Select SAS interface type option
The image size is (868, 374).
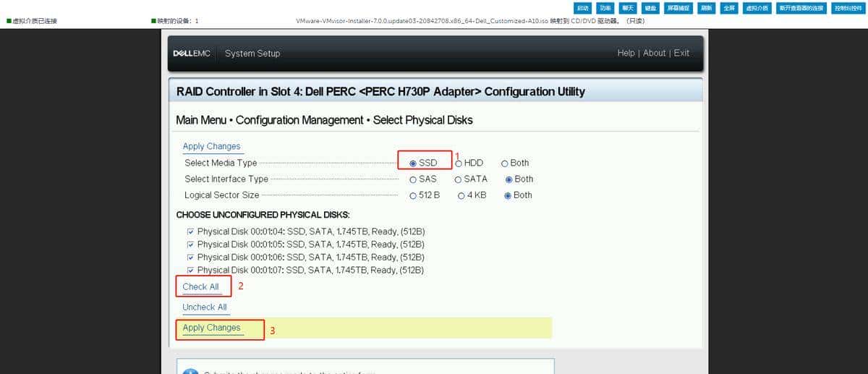pos(413,179)
